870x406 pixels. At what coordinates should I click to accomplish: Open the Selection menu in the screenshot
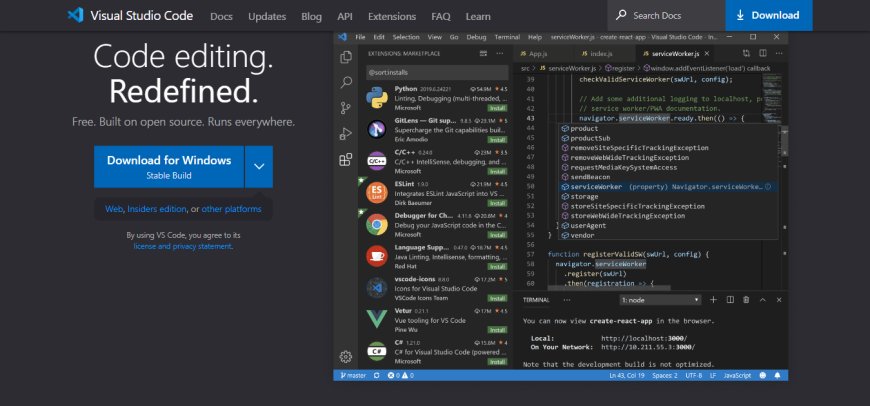tap(406, 37)
